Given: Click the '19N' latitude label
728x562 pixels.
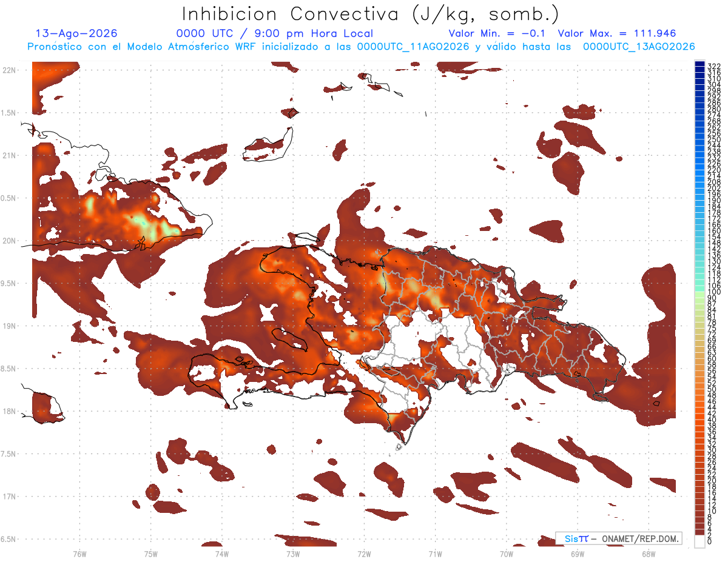Looking at the screenshot, I should (x=9, y=326).
